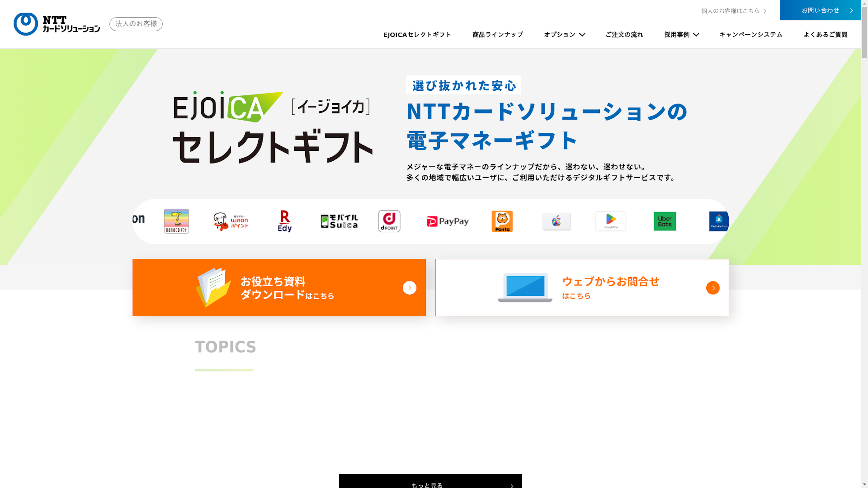Follow 個人のお客様はこちら link
The height and width of the screenshot is (488, 868).
click(x=734, y=11)
